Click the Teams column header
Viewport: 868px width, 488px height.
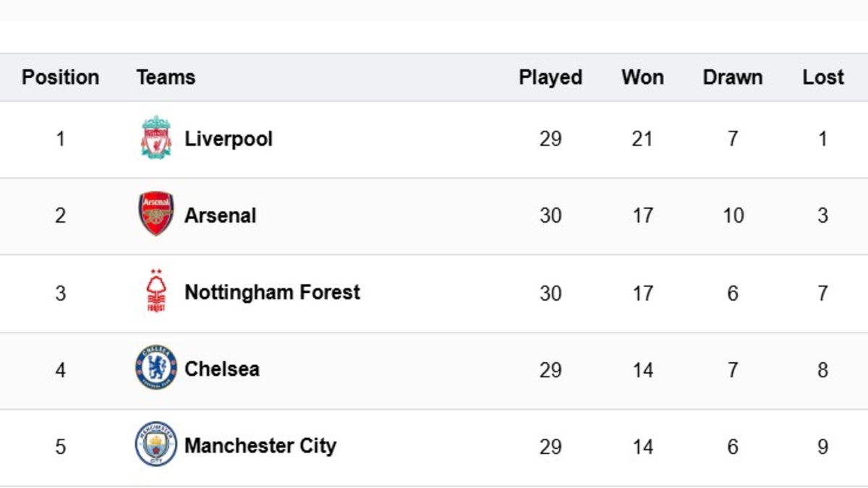coord(166,77)
